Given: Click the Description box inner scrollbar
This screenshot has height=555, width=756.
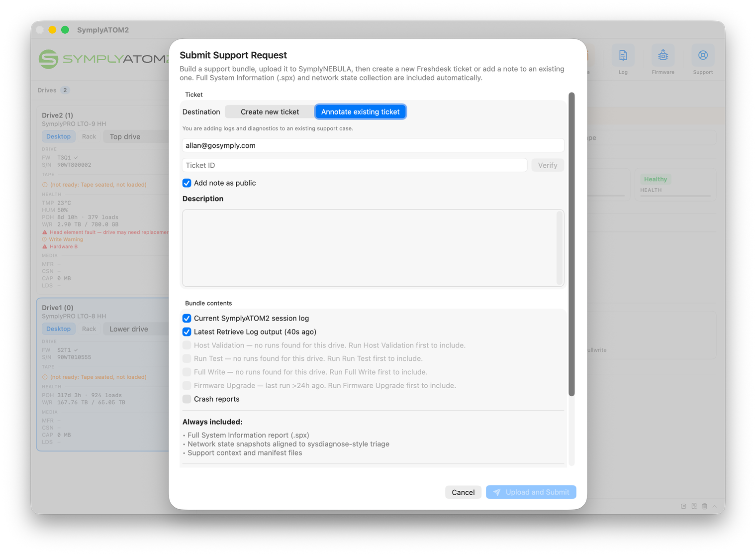Looking at the screenshot, I should (x=560, y=248).
